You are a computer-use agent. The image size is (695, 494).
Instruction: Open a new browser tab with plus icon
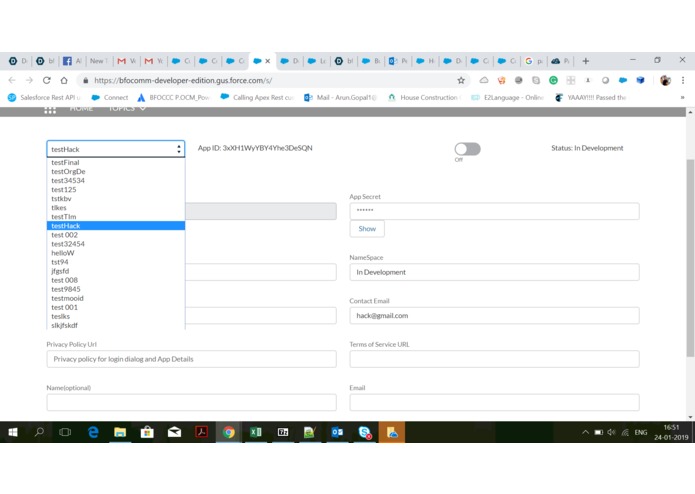pyautogui.click(x=586, y=61)
